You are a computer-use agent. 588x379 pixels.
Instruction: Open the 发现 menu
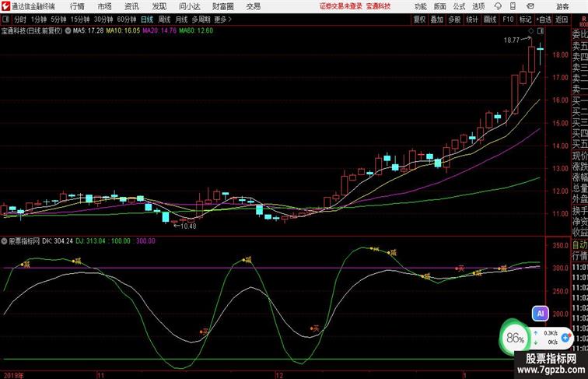159,6
